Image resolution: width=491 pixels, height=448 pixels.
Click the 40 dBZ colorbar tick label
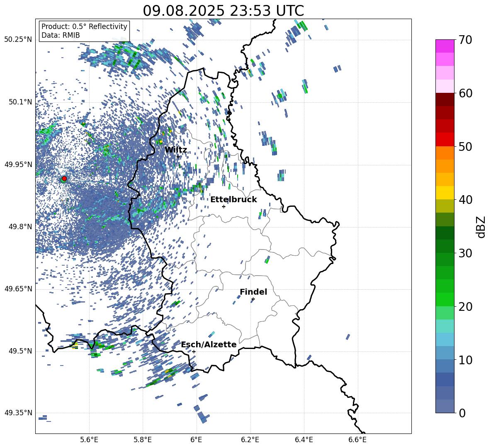pos(465,200)
